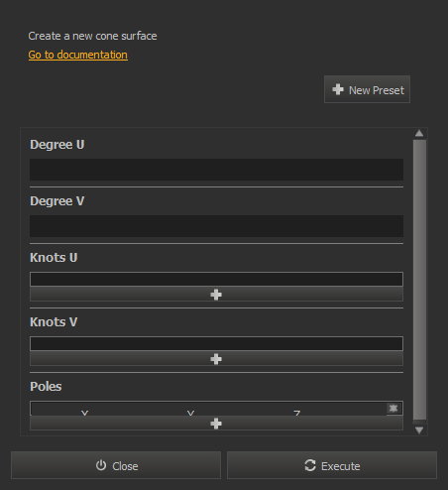
Task: Execute the cone surface creation
Action: 332,465
